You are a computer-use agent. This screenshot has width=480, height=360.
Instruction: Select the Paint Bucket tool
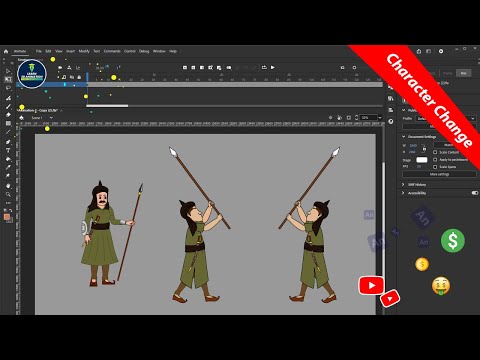pos(8,159)
